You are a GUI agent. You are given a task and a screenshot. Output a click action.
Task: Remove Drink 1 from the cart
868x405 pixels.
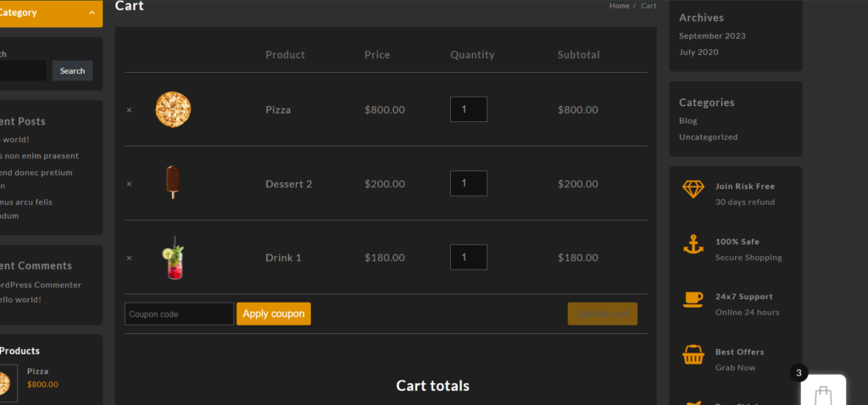[129, 258]
